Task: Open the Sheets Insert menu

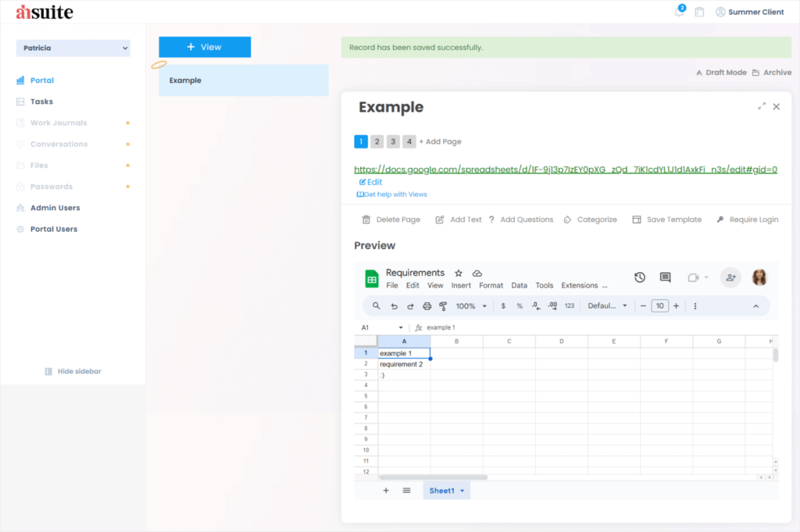Action: pyautogui.click(x=461, y=286)
